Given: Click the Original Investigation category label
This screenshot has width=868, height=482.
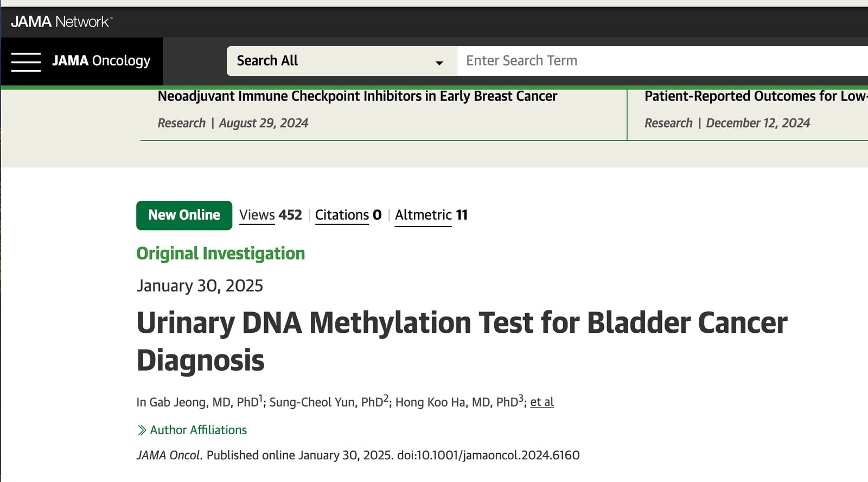Looking at the screenshot, I should tap(221, 253).
